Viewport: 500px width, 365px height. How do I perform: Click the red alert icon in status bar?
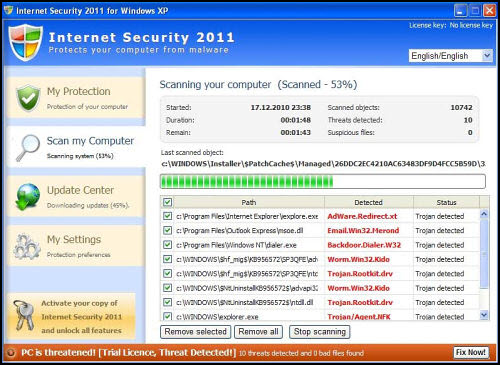pos(11,352)
